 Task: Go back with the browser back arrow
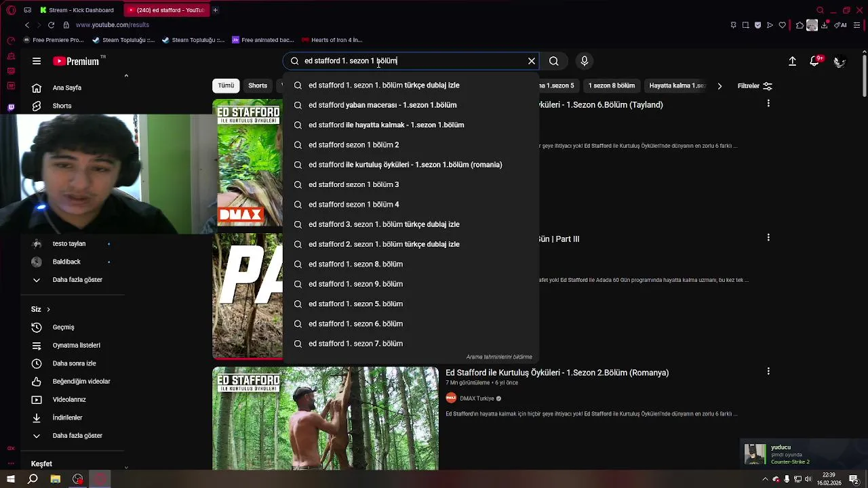(27, 25)
